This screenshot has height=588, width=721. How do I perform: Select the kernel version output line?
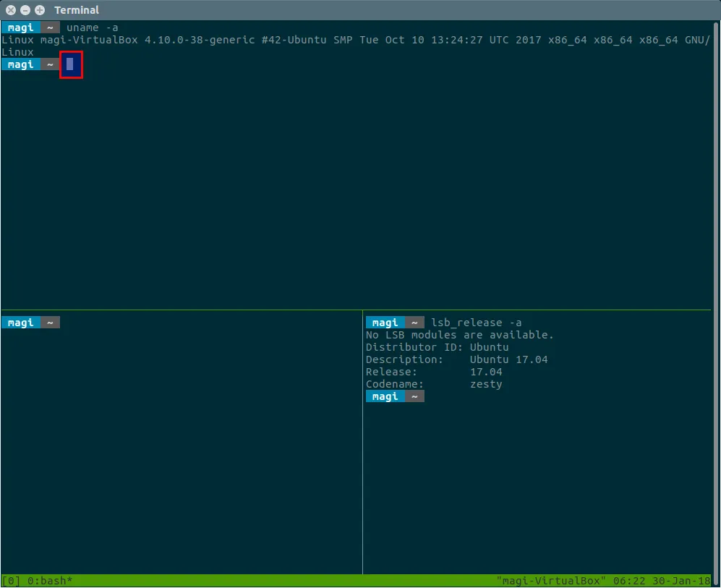click(354, 40)
